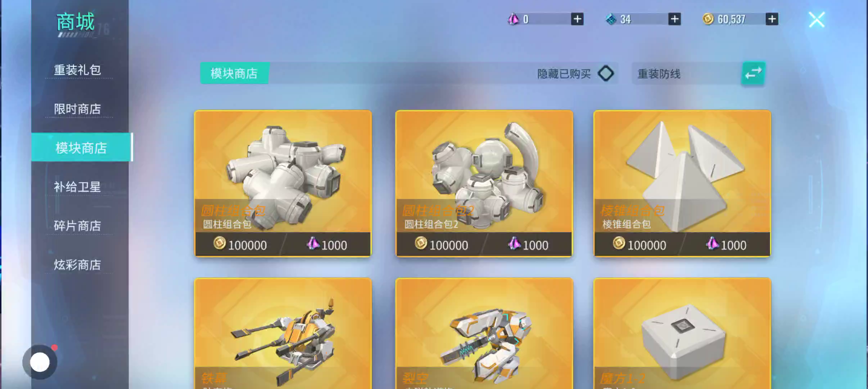
Task: Open the 棱锥组合包 pyramid item card
Action: (682, 184)
